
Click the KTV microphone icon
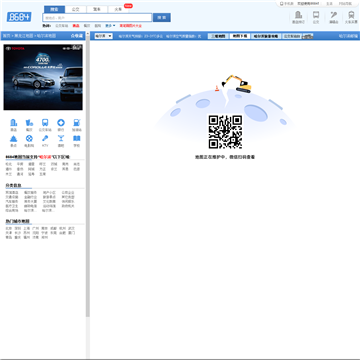tap(45, 138)
